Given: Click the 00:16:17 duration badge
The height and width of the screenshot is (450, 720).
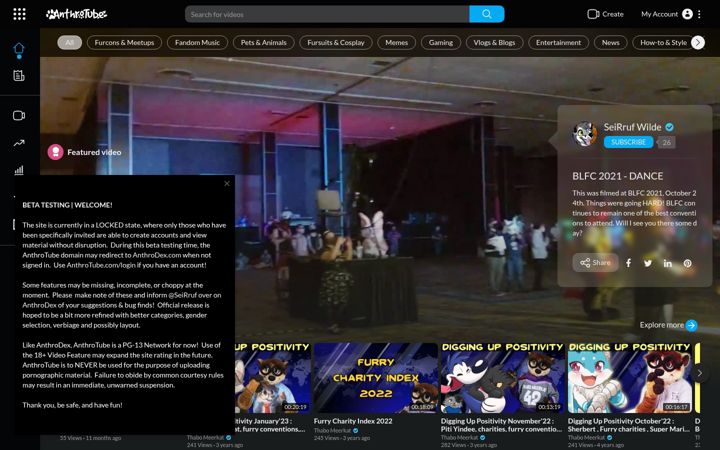Looking at the screenshot, I should coord(676,407).
